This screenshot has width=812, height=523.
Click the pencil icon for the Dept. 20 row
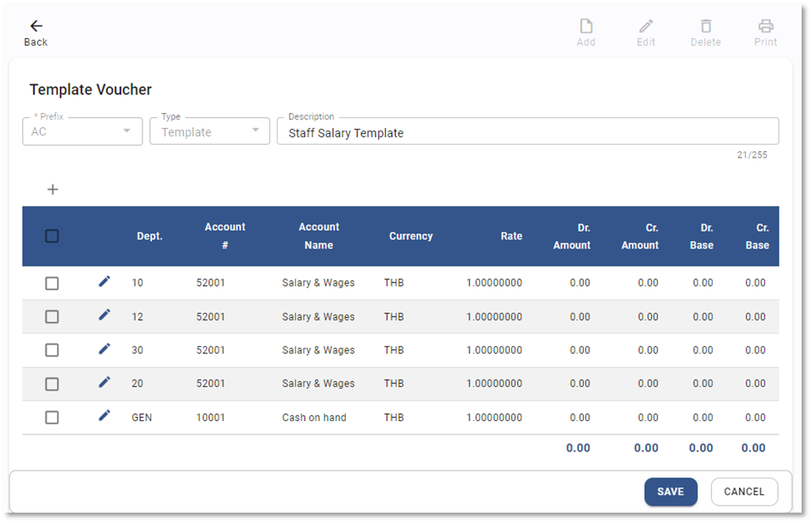tap(104, 382)
